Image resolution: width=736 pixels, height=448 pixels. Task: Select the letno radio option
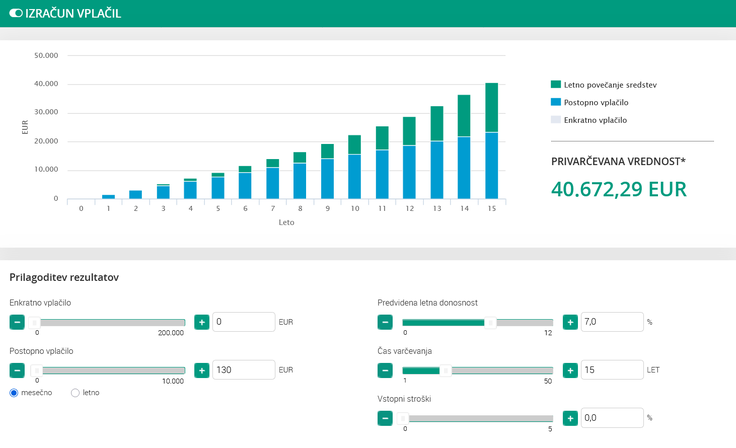(x=75, y=393)
